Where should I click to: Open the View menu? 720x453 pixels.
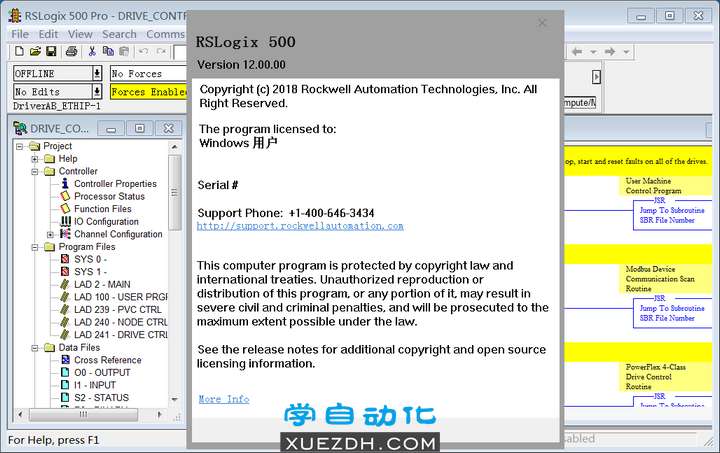80,34
